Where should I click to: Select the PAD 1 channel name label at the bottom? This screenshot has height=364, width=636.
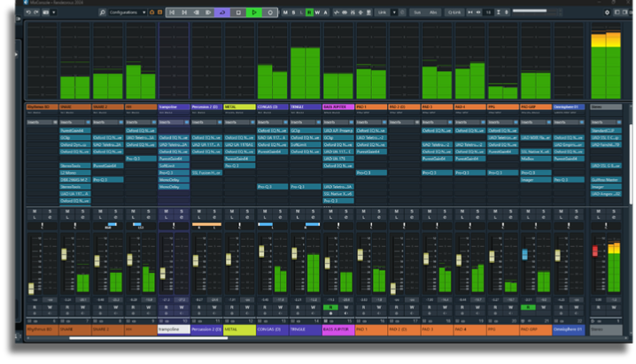[370, 329]
